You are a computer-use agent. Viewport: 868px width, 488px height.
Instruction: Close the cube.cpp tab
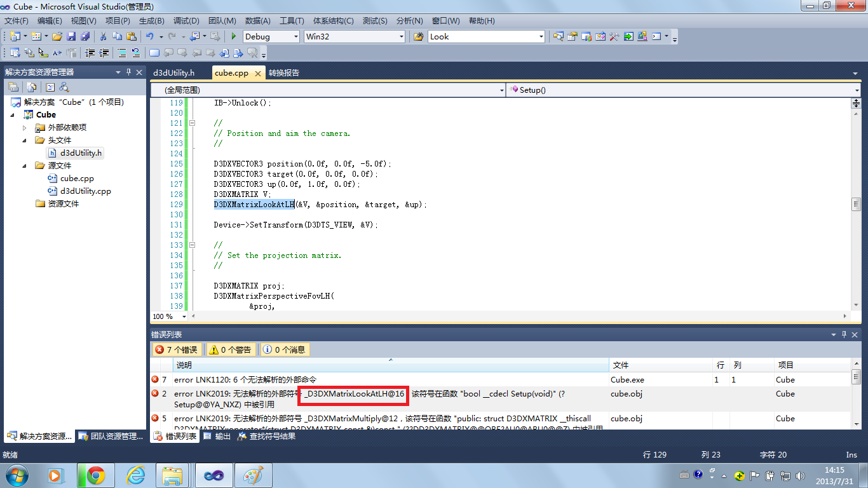tap(258, 74)
